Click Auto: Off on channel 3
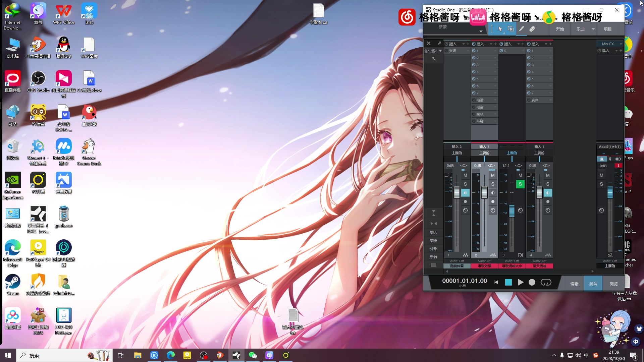The image size is (644, 362). pos(512,261)
